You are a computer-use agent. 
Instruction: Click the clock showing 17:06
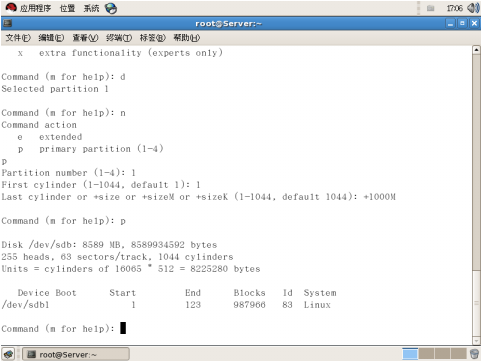click(454, 8)
